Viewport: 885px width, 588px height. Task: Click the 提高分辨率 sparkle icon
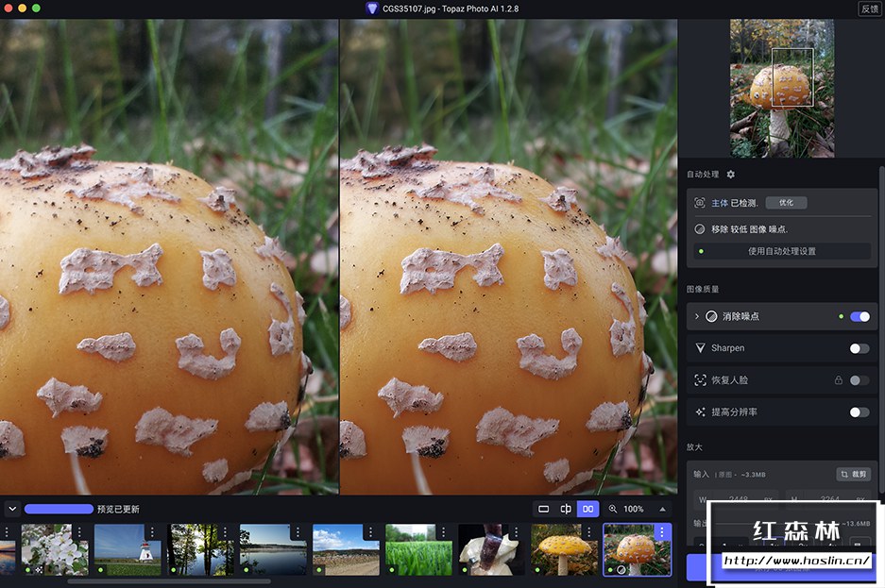click(x=701, y=412)
